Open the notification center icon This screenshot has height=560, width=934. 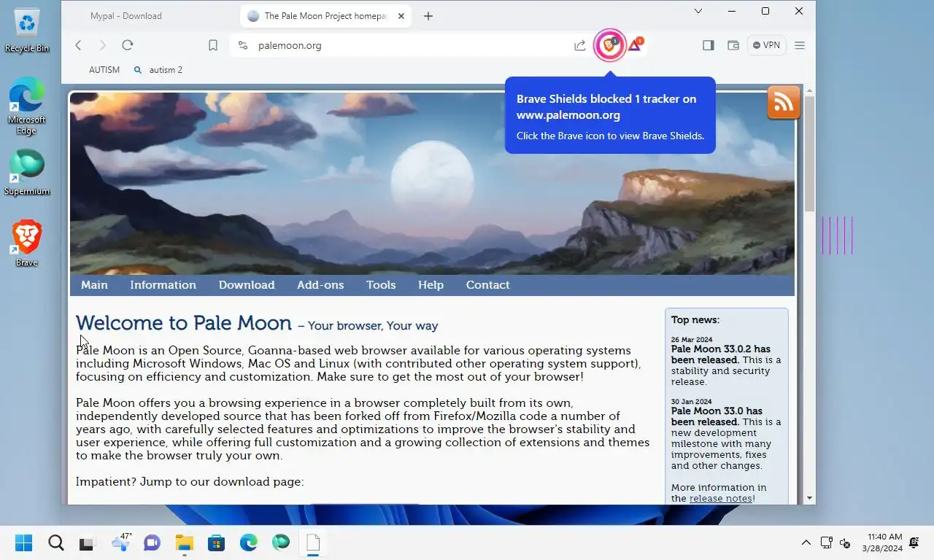click(x=914, y=542)
